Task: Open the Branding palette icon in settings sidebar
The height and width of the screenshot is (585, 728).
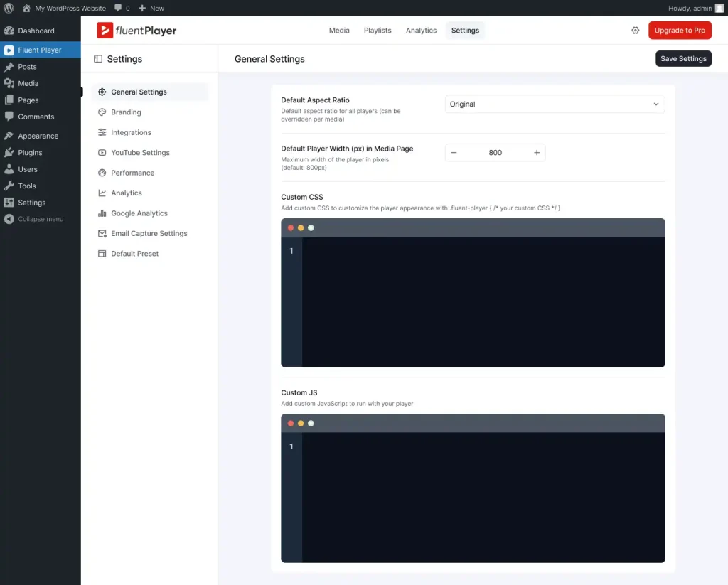Action: click(102, 112)
